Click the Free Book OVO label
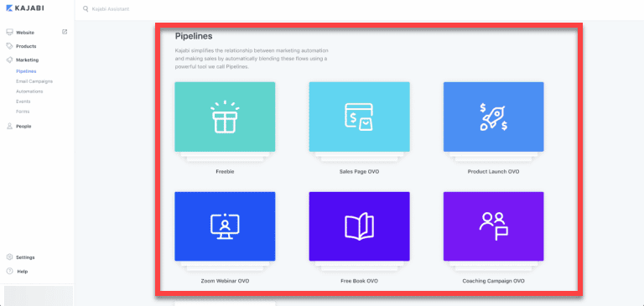 coord(359,282)
